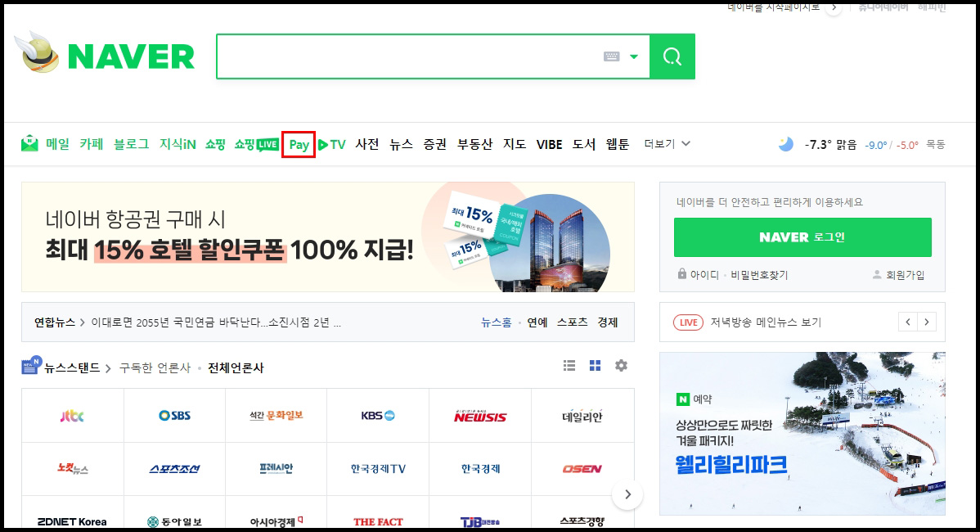The width and height of the screenshot is (980, 532).
Task: Switch to 구독한 언론사 tab
Action: tap(155, 368)
